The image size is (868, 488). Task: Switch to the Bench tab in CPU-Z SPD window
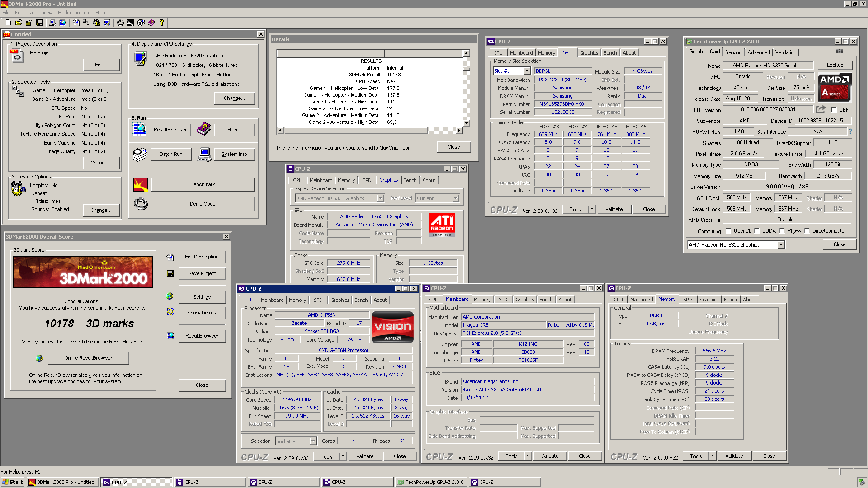pos(610,53)
